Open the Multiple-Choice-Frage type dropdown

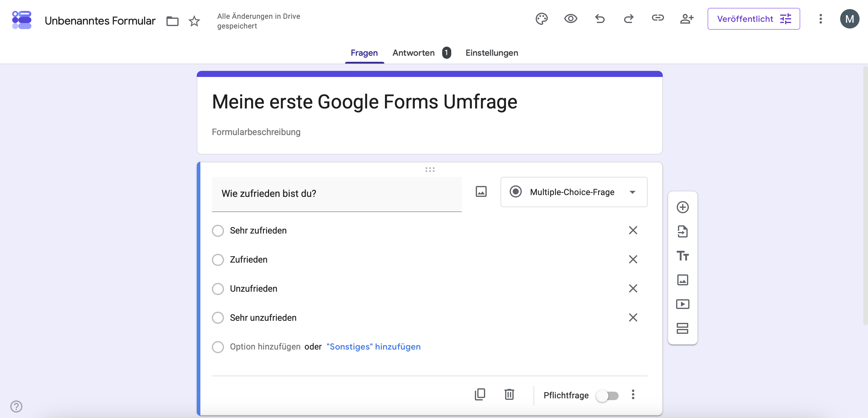pyautogui.click(x=574, y=192)
